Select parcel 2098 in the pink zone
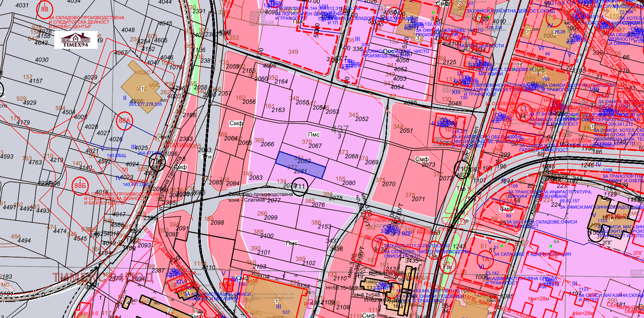The image size is (644, 318). (x=217, y=222)
